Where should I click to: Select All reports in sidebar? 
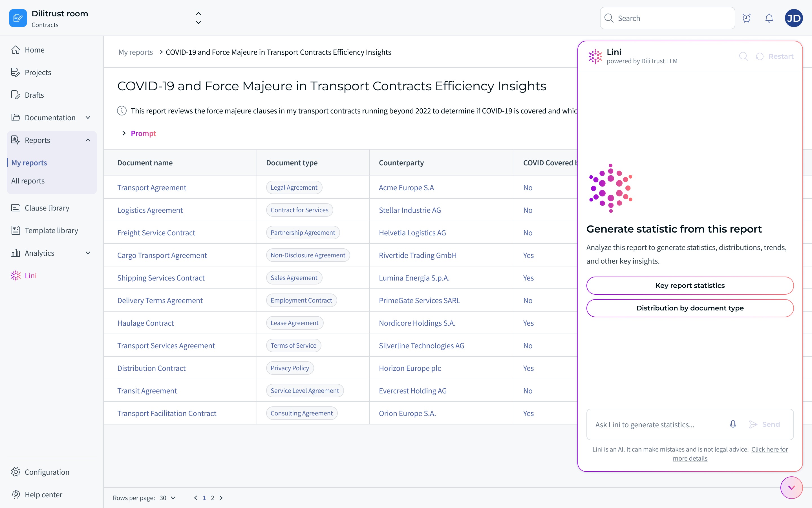28,181
